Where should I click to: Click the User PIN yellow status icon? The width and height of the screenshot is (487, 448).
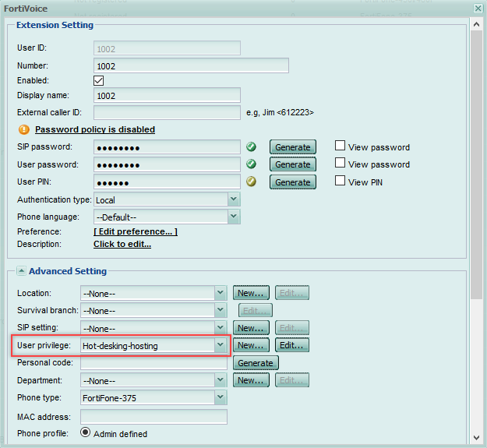click(x=252, y=182)
